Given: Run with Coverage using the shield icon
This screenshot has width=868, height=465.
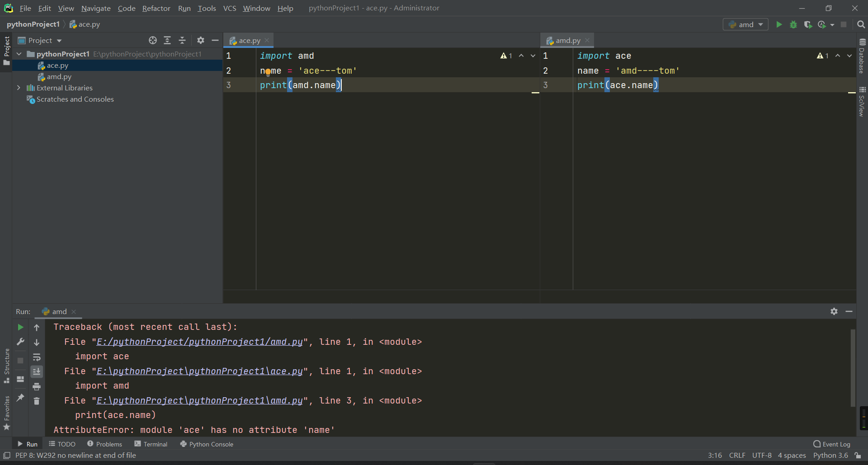Looking at the screenshot, I should [808, 24].
